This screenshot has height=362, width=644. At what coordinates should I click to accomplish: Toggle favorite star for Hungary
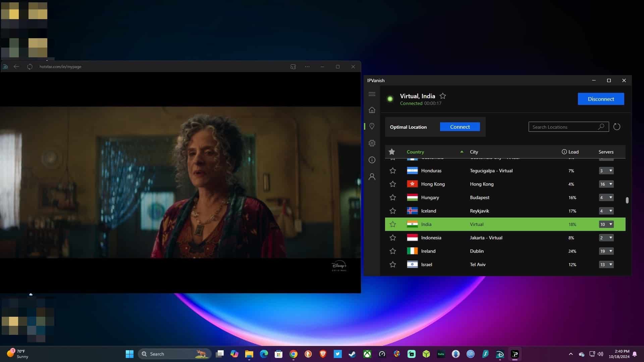[x=392, y=197]
